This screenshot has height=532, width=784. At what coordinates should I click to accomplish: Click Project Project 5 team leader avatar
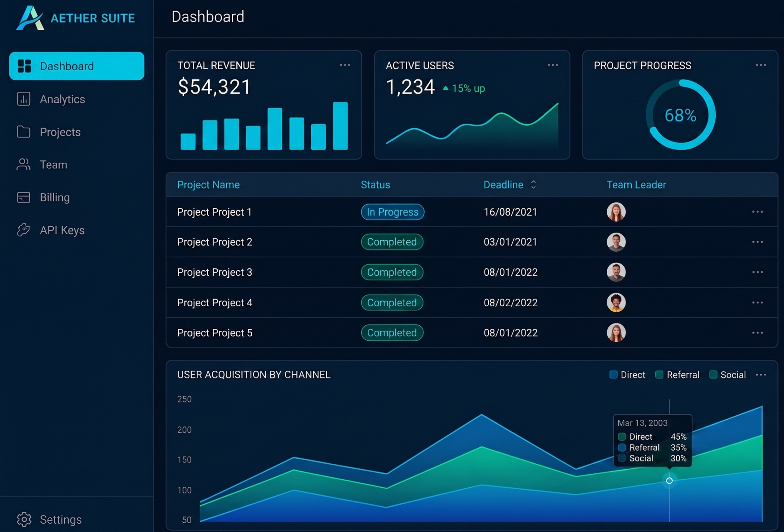click(616, 333)
